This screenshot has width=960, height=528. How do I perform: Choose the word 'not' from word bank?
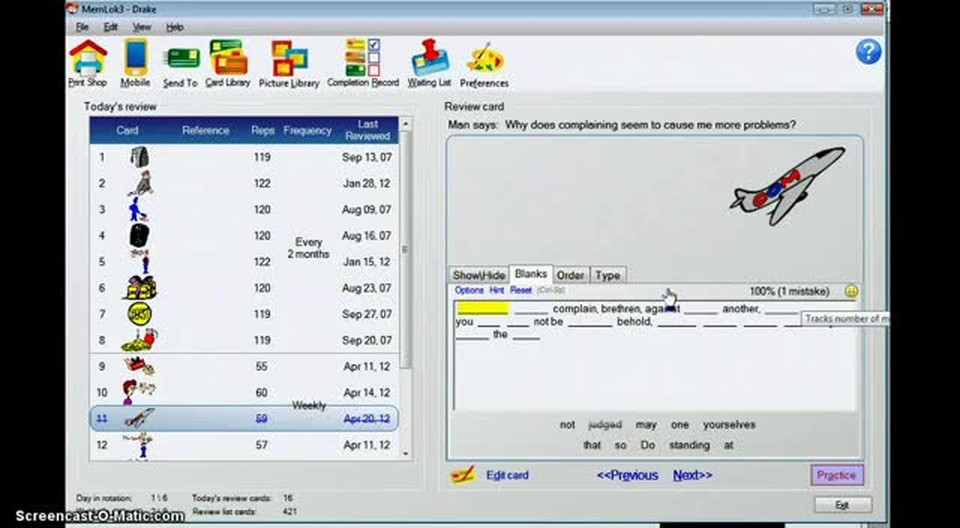pyautogui.click(x=568, y=424)
